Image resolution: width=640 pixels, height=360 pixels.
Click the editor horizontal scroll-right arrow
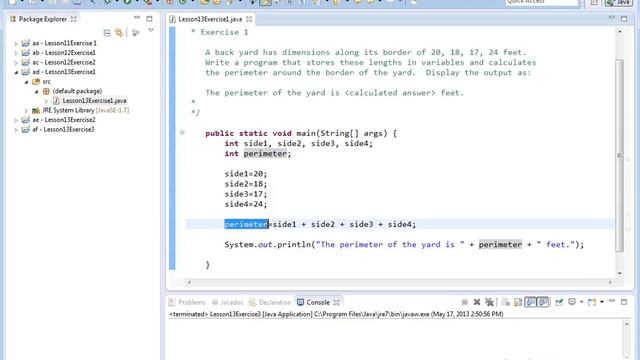(x=610, y=282)
